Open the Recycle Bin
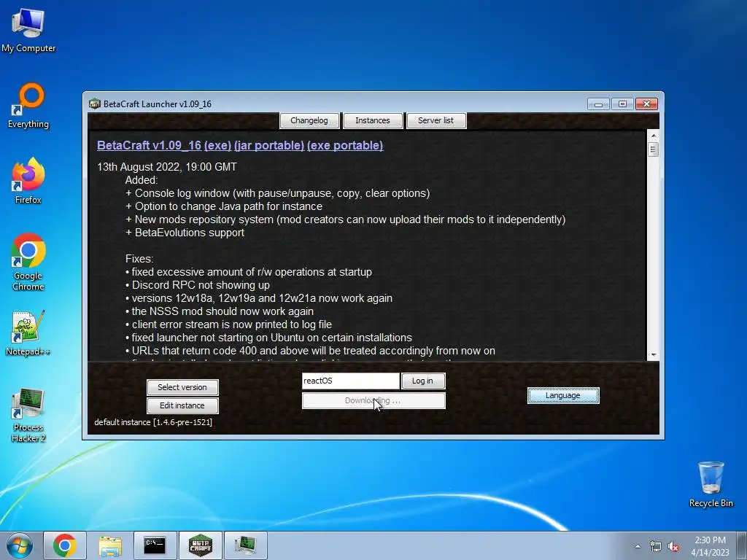747x560 pixels. [711, 484]
